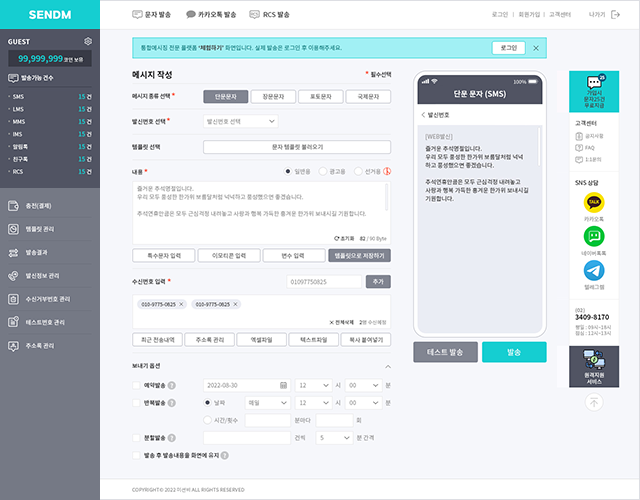This screenshot has height=500, width=640.
Task: Click help icon beside 발송 후 발송내용을 화면에 유지
Action: (x=224, y=456)
